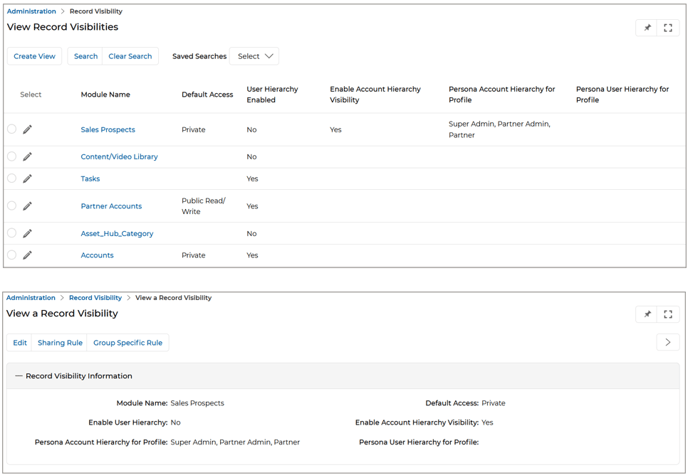Select the Sales Prospects radio button

(12, 129)
